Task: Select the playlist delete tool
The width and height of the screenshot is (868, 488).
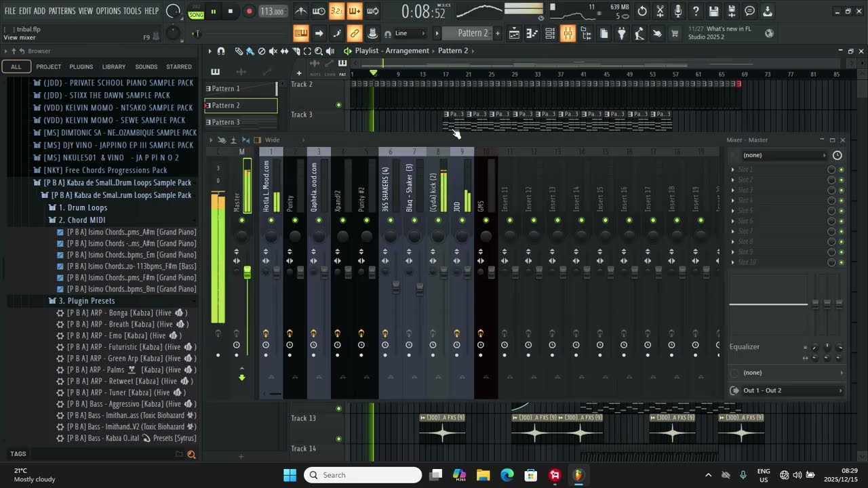Action: coord(262,51)
